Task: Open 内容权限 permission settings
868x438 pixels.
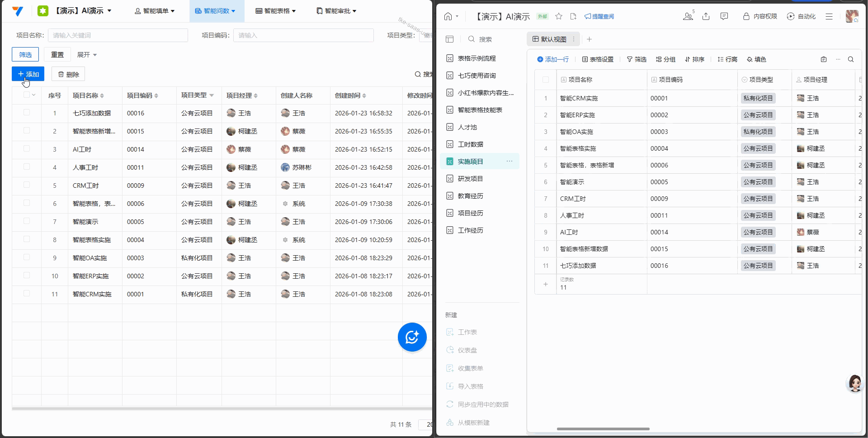Action: 759,16
